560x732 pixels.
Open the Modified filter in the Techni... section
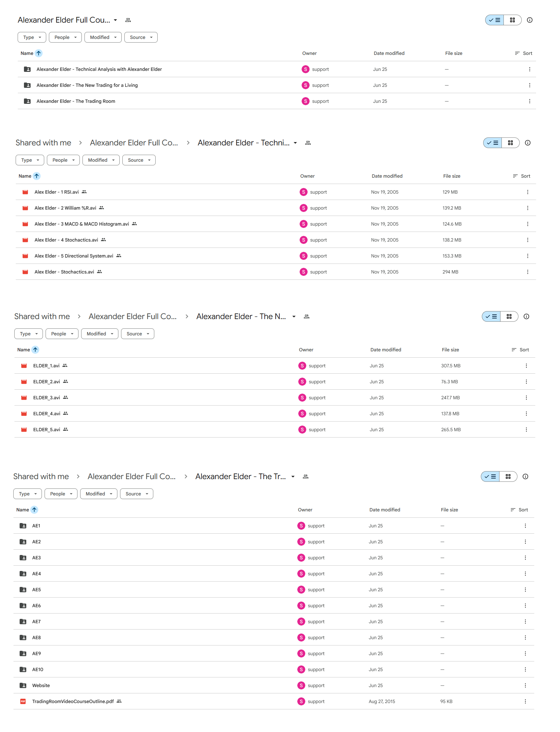coord(101,160)
